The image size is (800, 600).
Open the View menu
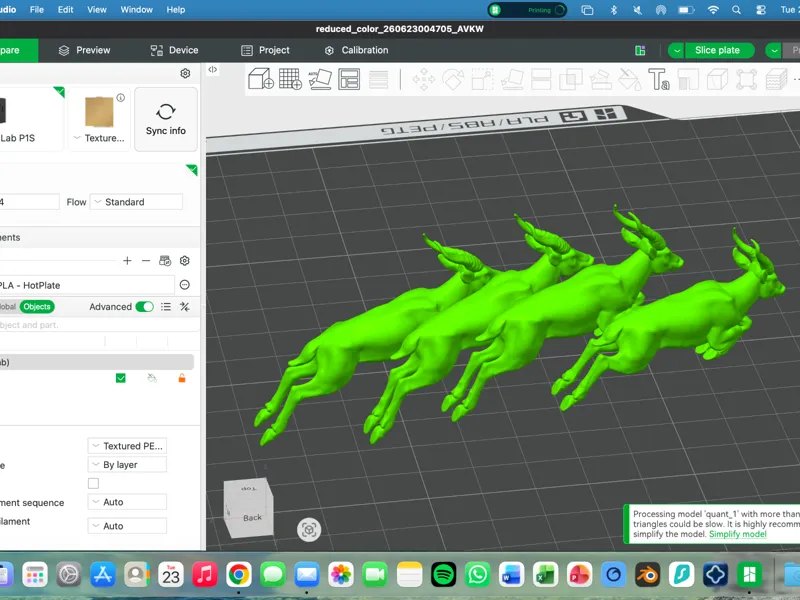click(x=96, y=10)
